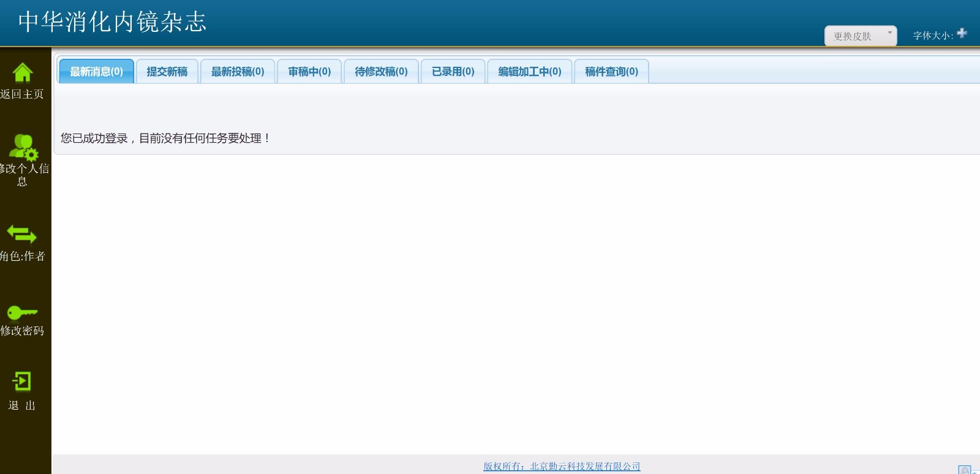
Task: Click the 中华消化内镜杂志 title
Action: pyautogui.click(x=112, y=22)
